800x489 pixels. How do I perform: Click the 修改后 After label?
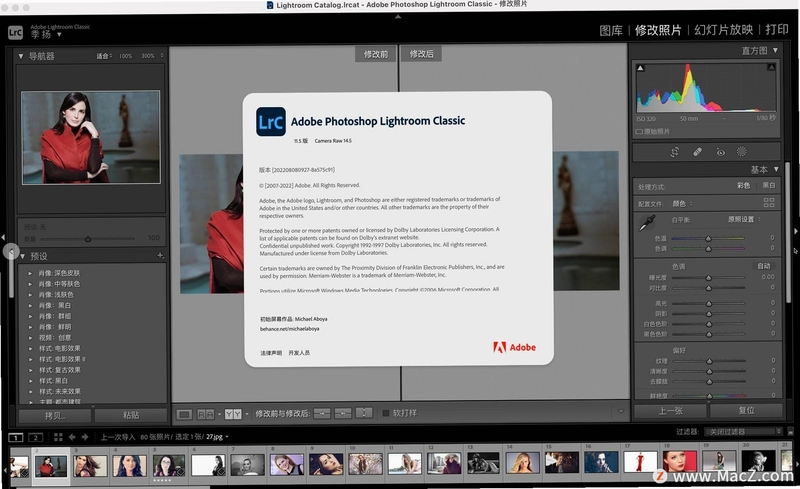click(x=421, y=54)
